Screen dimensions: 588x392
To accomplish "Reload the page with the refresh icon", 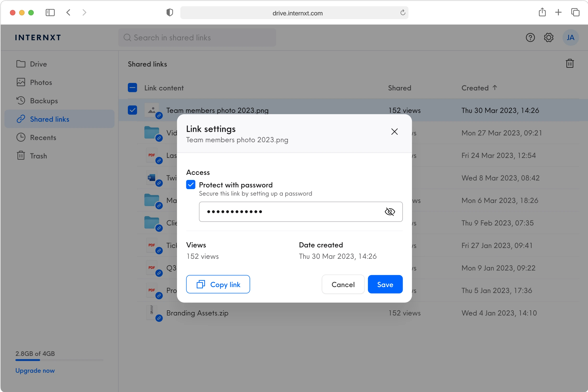I will point(402,12).
